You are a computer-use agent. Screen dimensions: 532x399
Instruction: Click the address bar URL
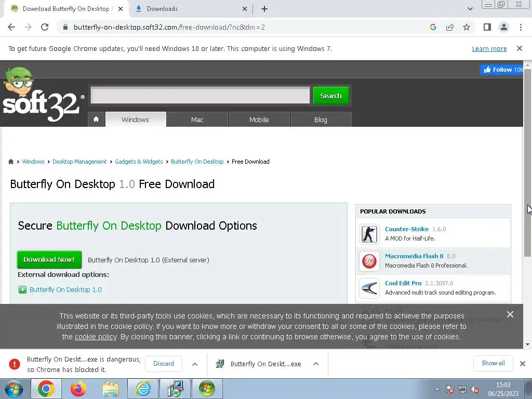169,27
